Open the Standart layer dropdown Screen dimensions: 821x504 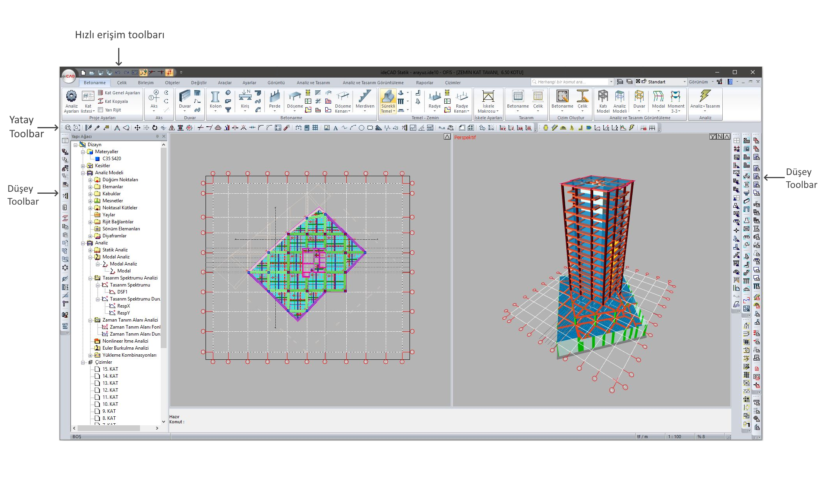pyautogui.click(x=684, y=82)
